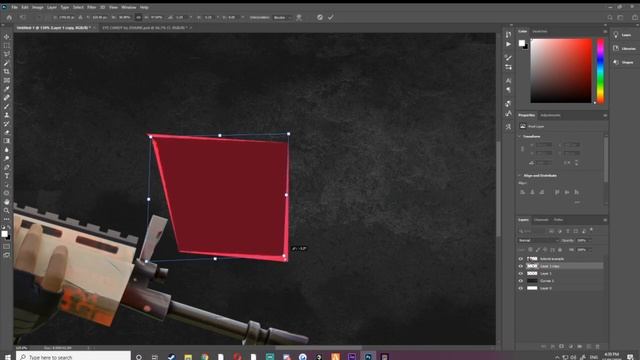Cancel the transform with the circle-slash icon
640x360 pixels.
pos(320,17)
